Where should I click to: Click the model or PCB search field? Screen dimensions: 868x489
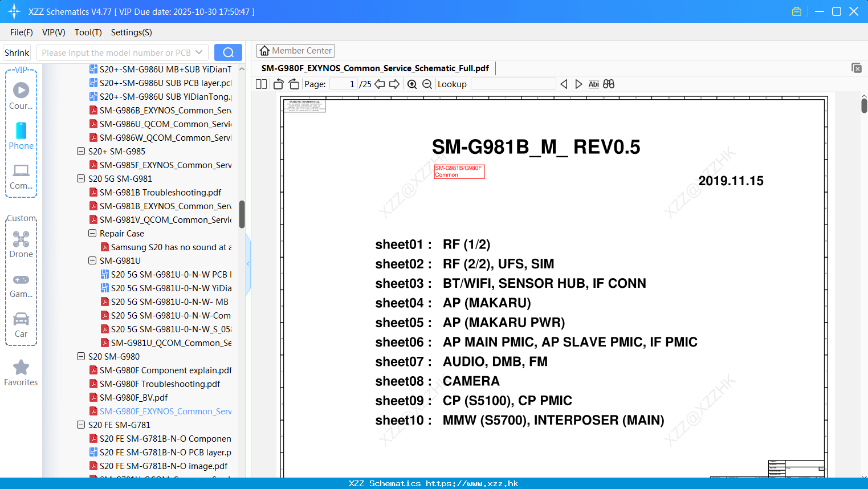[x=116, y=52]
